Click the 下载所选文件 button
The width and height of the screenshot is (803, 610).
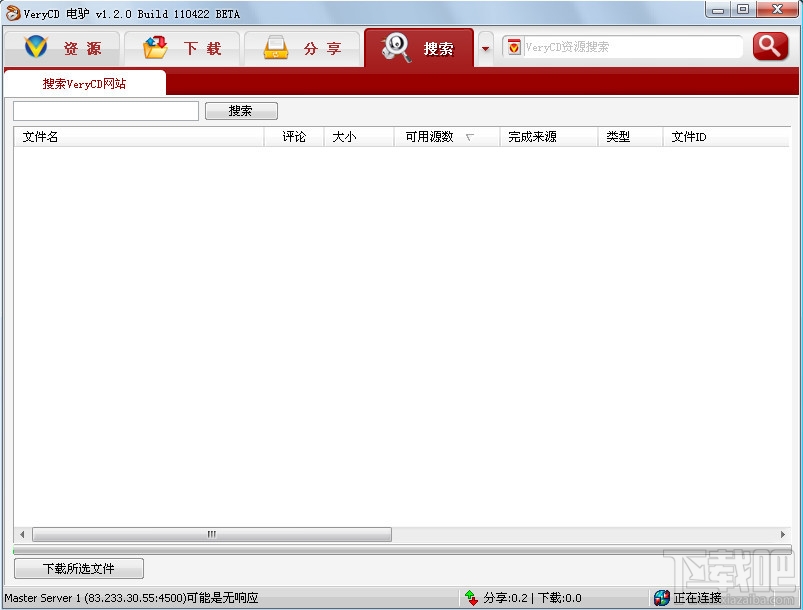pyautogui.click(x=78, y=568)
